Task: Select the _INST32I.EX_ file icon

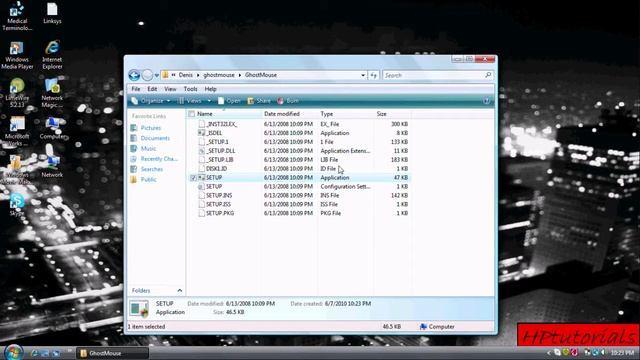Action: point(202,124)
